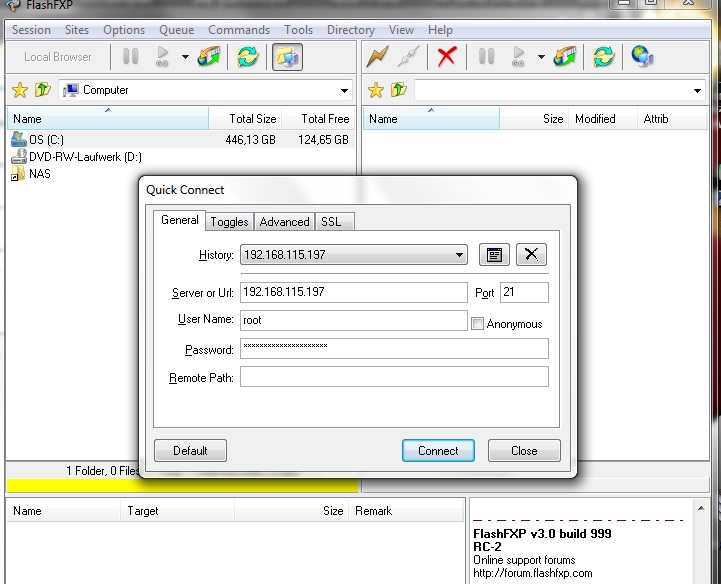Viewport: 721px width, 584px height.
Task: Select the OS (C:) drive row
Action: 181,139
